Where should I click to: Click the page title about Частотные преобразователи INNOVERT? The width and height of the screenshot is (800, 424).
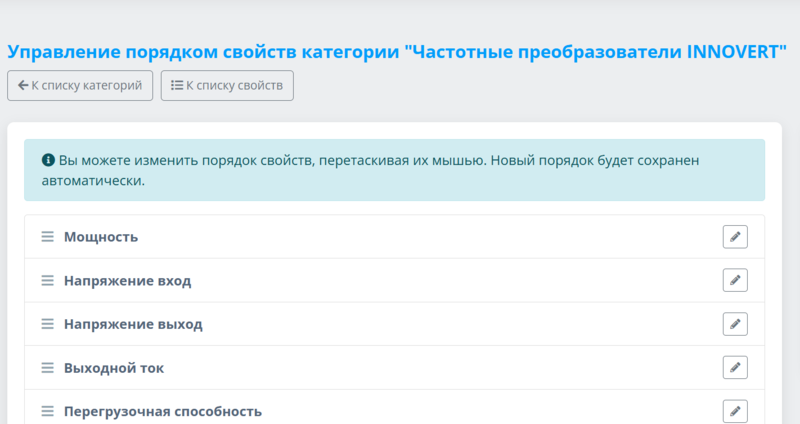click(397, 52)
